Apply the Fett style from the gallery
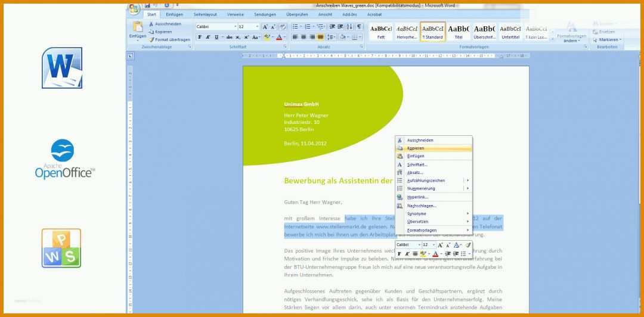The width and height of the screenshot is (644, 317). click(380, 32)
